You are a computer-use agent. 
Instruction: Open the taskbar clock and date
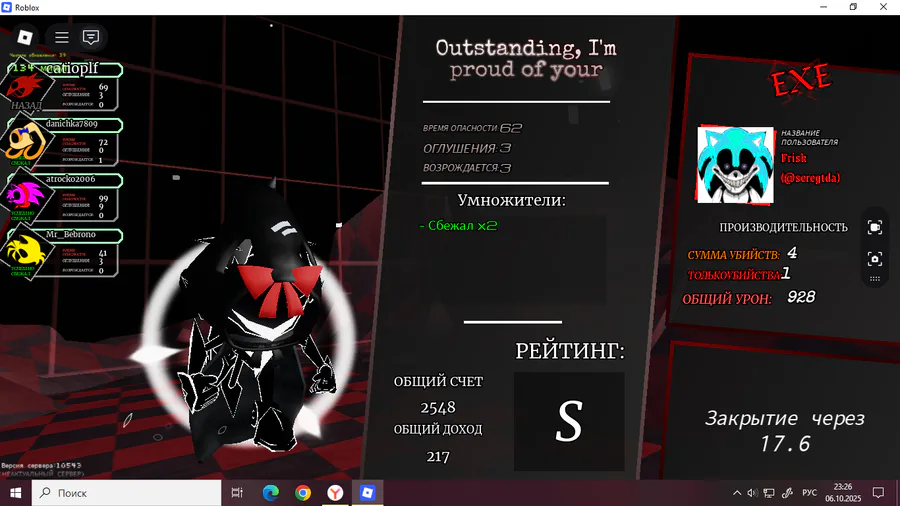843,493
